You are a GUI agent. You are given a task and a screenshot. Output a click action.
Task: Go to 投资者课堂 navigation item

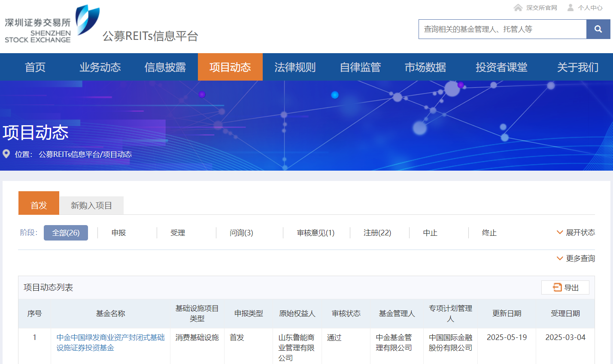501,67
